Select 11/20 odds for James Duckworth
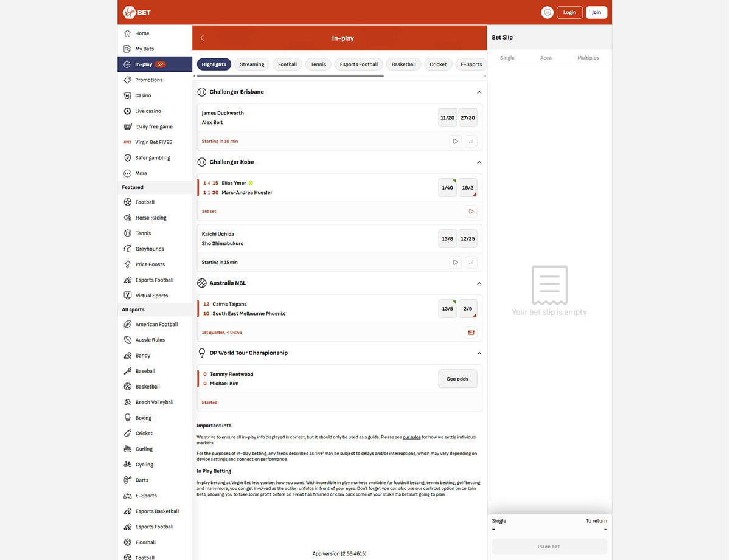730x560 pixels. (447, 118)
